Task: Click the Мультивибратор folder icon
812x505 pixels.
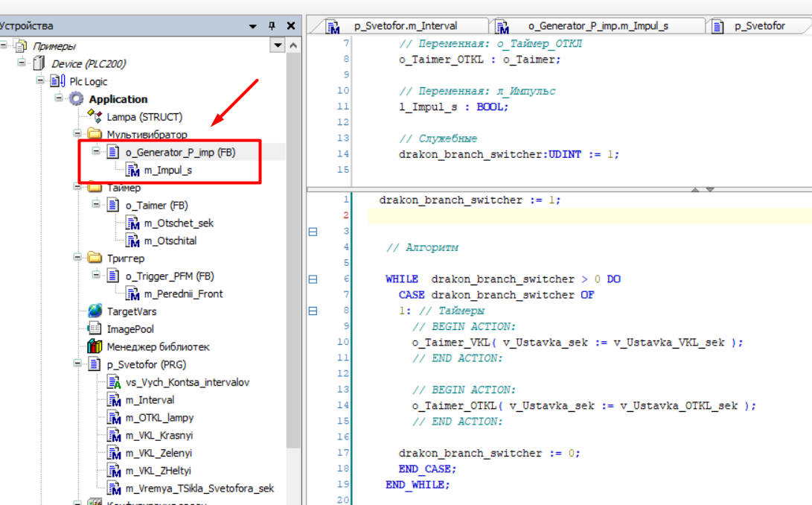Action: pos(95,134)
